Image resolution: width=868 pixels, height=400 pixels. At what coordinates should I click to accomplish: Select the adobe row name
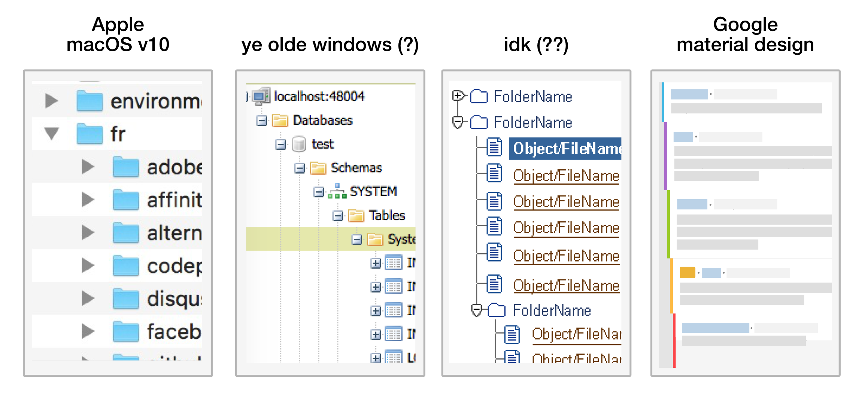tap(174, 167)
